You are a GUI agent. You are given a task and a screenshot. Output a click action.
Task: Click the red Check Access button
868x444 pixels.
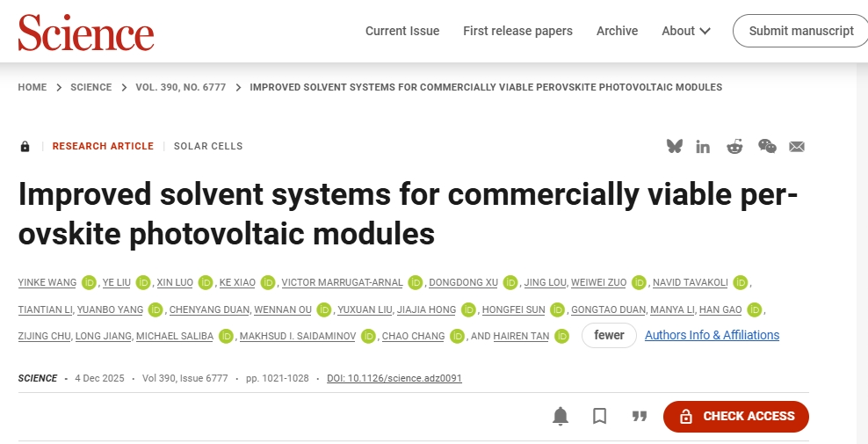click(735, 417)
